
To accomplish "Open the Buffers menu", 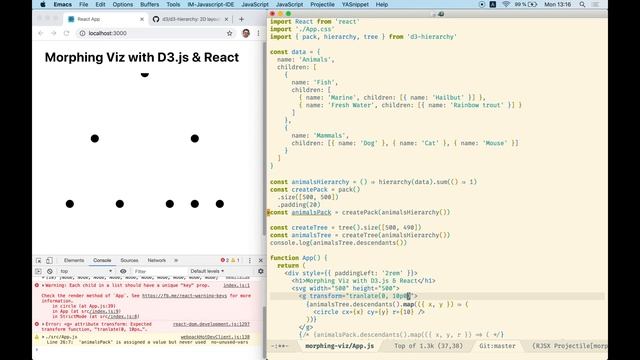I will (x=150, y=4).
